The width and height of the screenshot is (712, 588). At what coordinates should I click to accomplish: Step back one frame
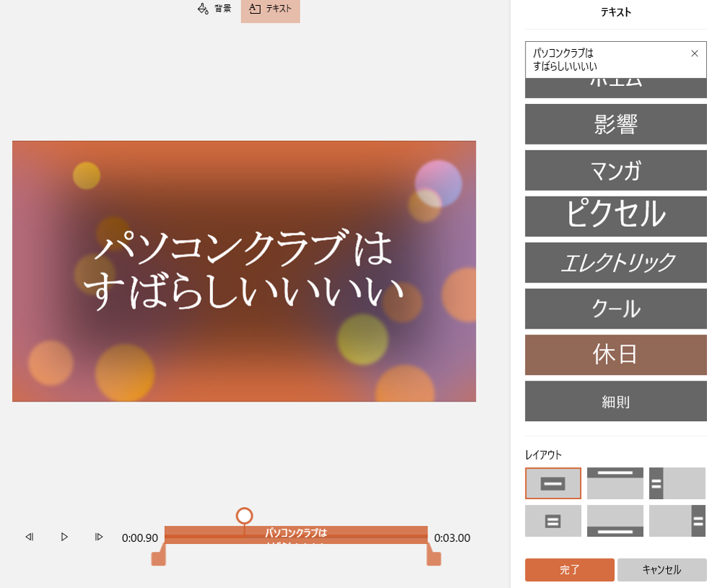pos(30,537)
